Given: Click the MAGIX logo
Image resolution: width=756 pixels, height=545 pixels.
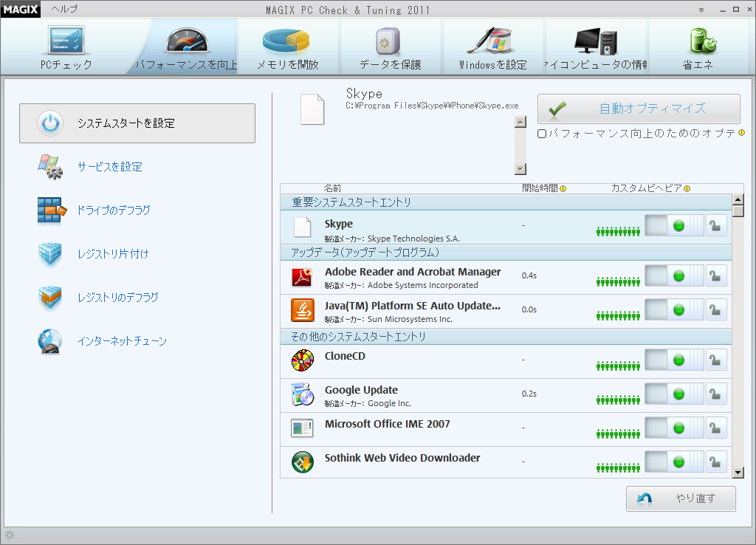Looking at the screenshot, I should coord(20,9).
